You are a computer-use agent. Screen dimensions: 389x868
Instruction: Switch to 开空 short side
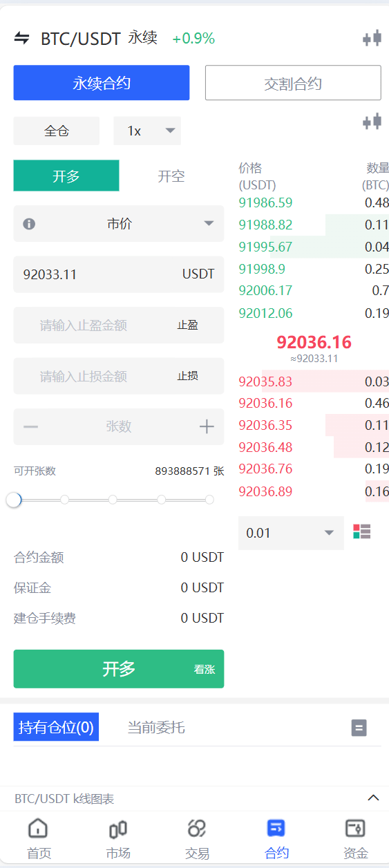[x=171, y=176]
